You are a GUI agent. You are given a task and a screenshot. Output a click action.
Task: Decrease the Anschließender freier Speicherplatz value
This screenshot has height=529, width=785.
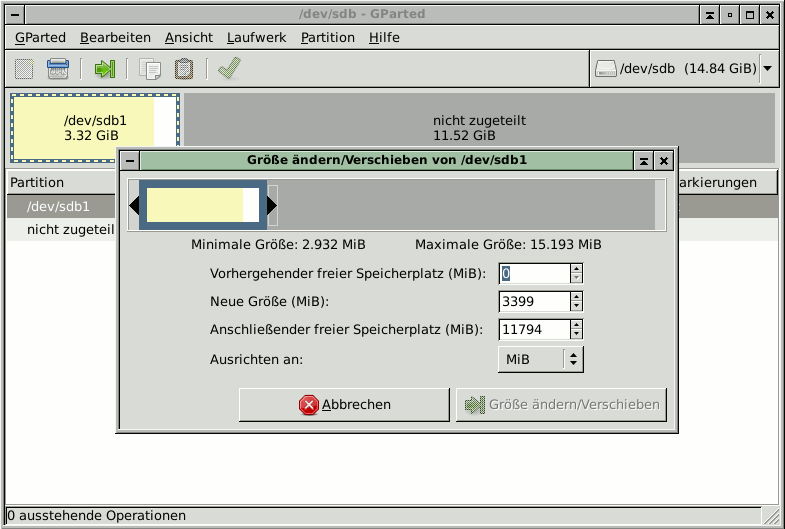coord(576,334)
